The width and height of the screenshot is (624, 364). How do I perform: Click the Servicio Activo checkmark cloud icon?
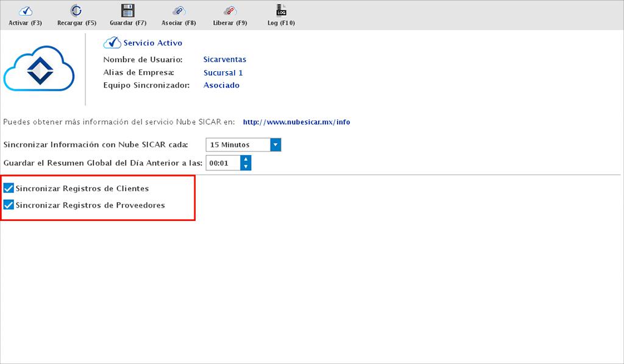pyautogui.click(x=112, y=43)
